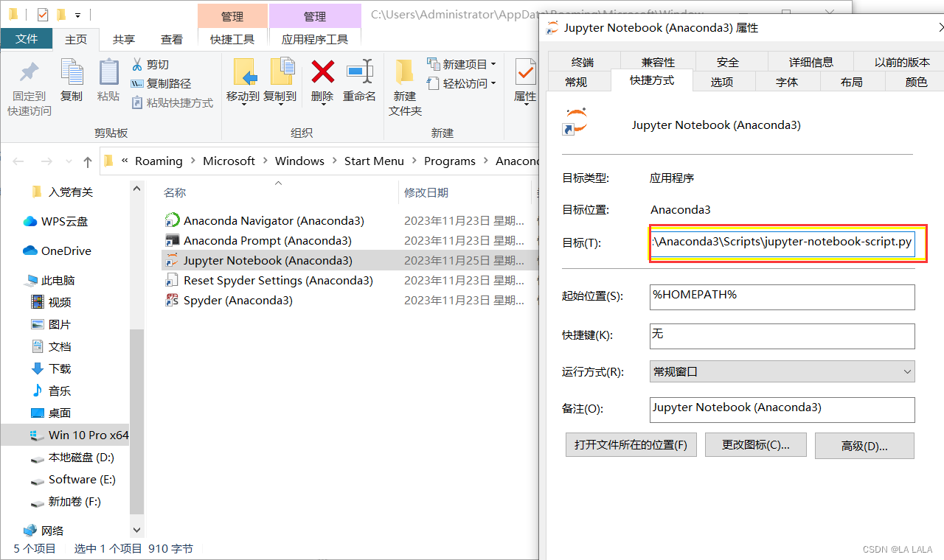Click Start Menu in address breadcrumb
The height and width of the screenshot is (560, 944).
pos(374,161)
